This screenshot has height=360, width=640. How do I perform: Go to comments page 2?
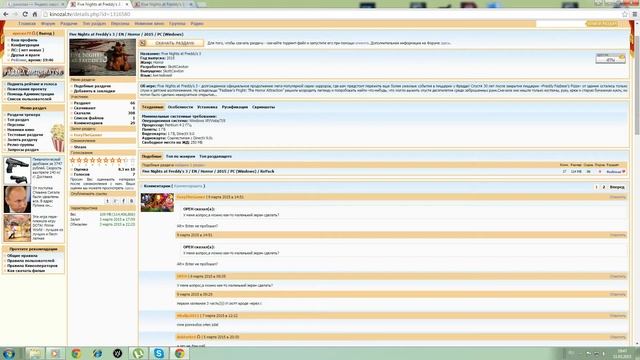604,187
